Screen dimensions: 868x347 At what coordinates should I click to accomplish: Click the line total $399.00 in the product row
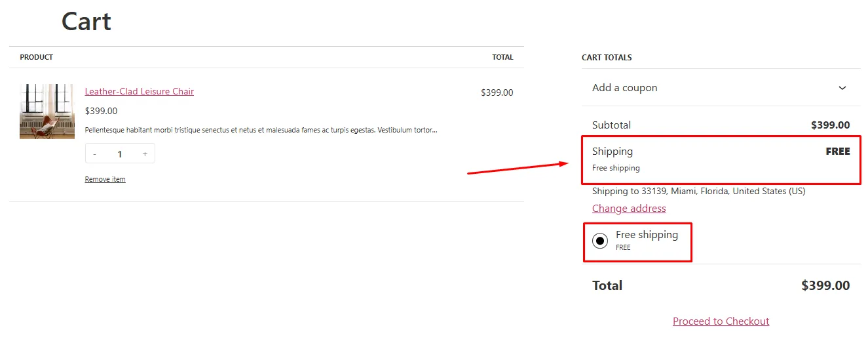tap(497, 93)
